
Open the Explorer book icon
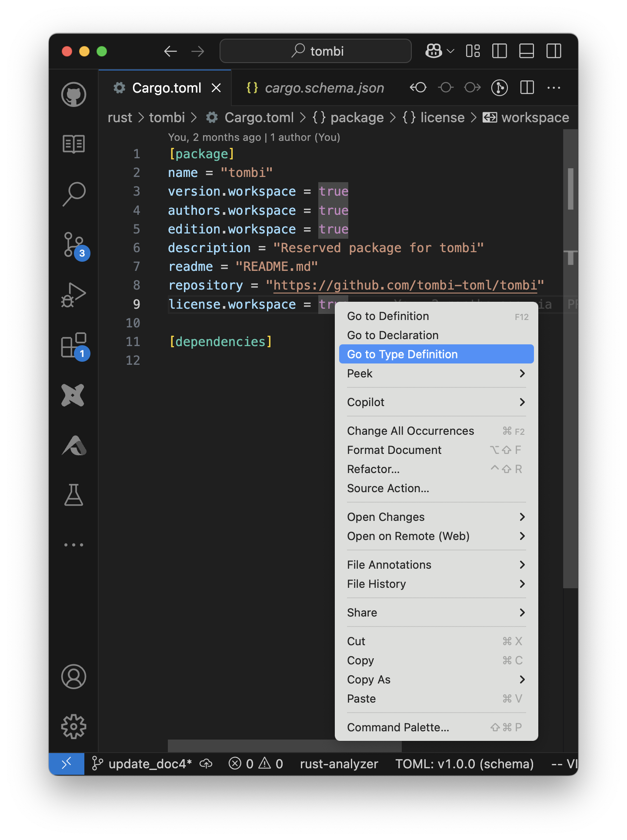coord(73,144)
